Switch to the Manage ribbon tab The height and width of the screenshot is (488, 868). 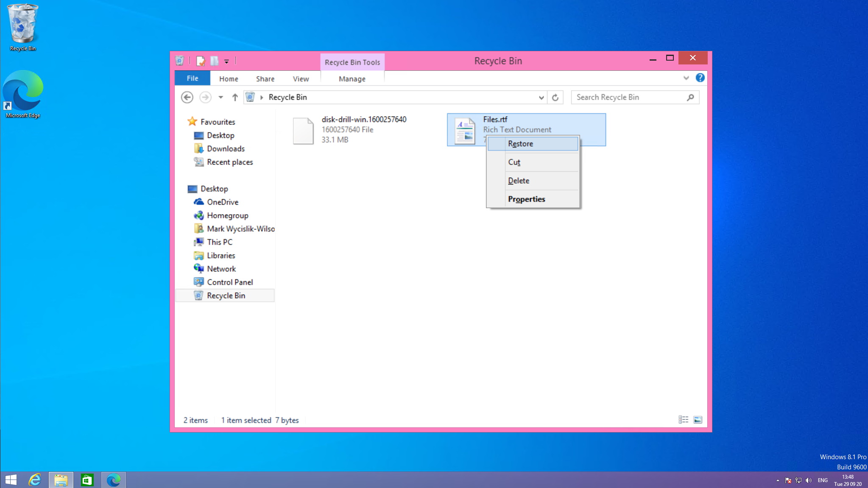point(352,79)
